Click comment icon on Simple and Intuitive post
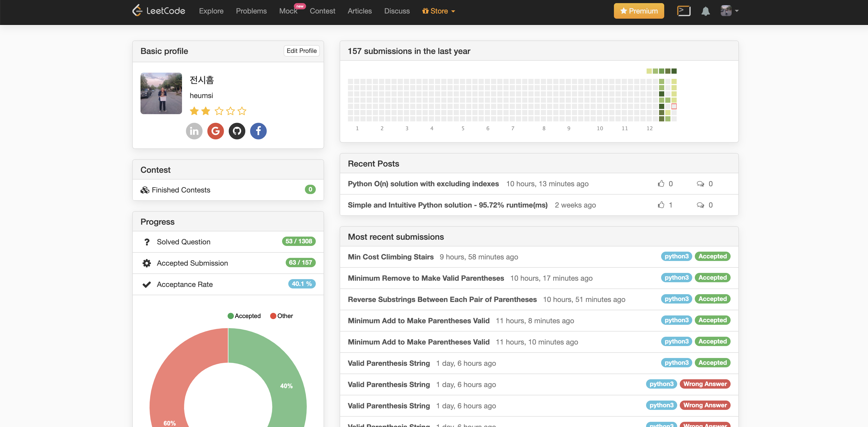868x427 pixels. (x=700, y=205)
